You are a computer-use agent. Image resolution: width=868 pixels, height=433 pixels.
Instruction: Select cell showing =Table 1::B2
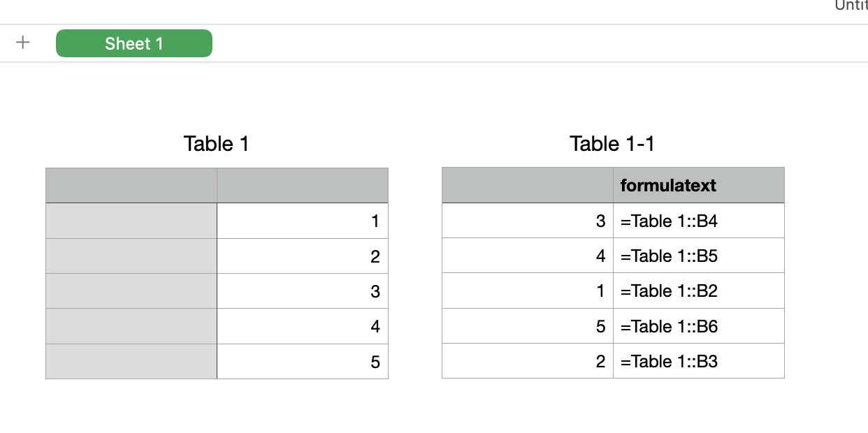click(698, 291)
